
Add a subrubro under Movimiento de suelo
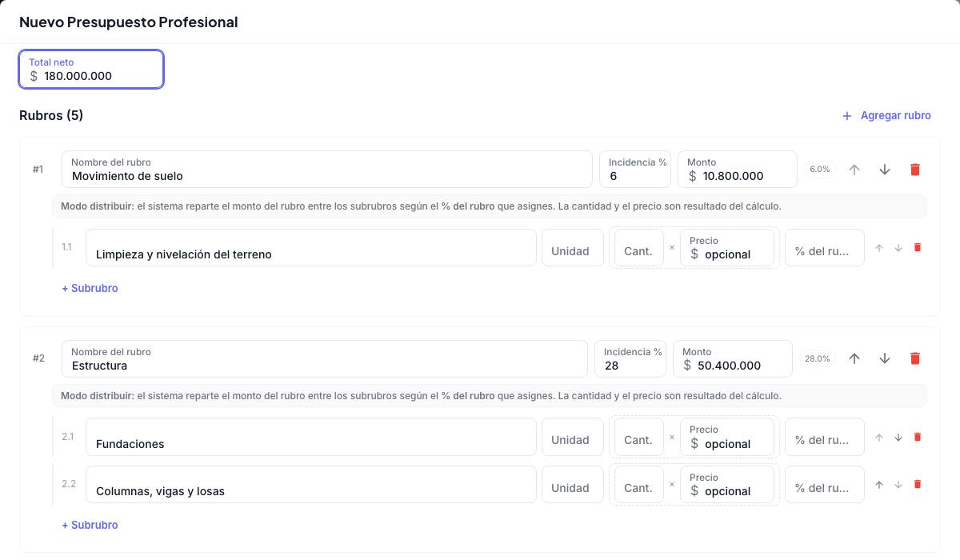click(90, 288)
